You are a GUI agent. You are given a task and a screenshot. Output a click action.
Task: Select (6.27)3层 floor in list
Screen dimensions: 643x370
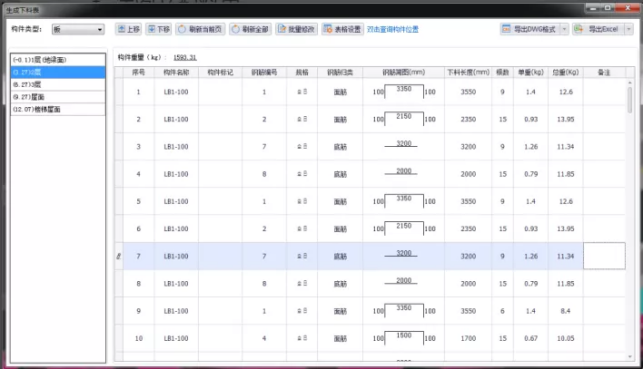(58, 85)
